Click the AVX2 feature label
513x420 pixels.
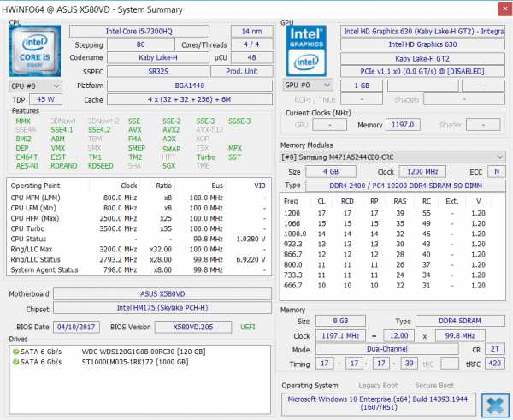(171, 130)
